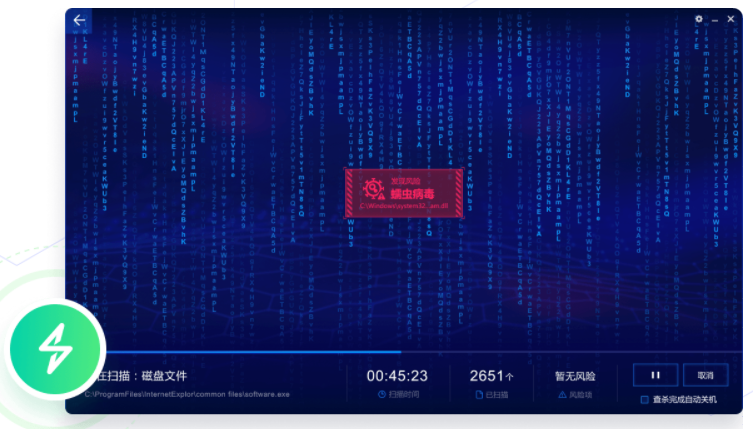Click the warning triangle beside 风险项
753x429 pixels.
[562, 394]
